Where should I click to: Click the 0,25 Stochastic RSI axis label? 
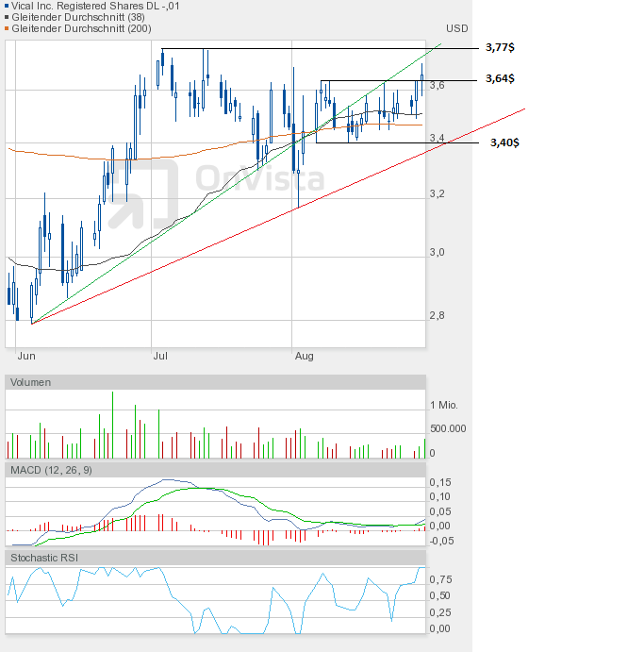tap(440, 612)
